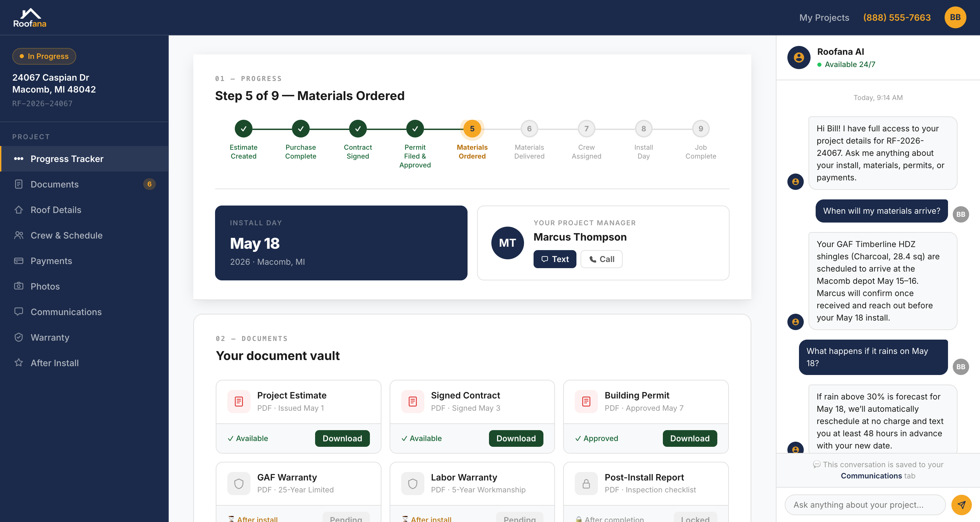The width and height of the screenshot is (980, 522).
Task: Click the Progress Tracker dots icon
Action: (x=19, y=159)
